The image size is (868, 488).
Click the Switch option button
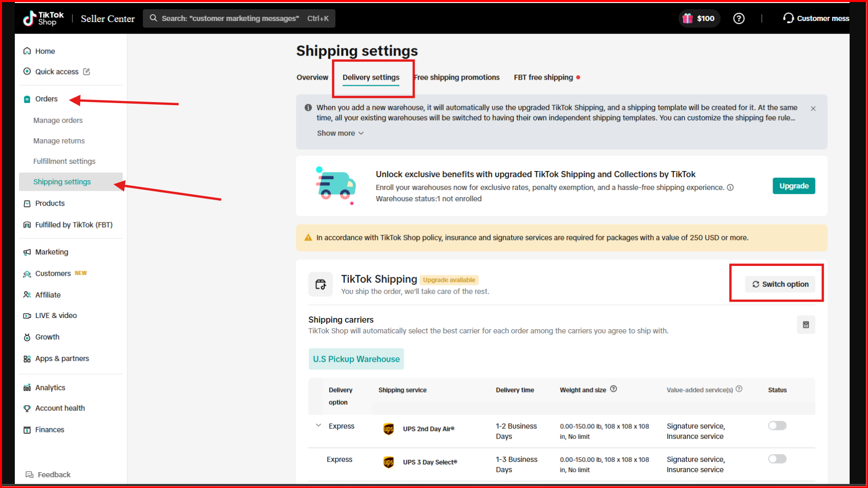pos(780,284)
